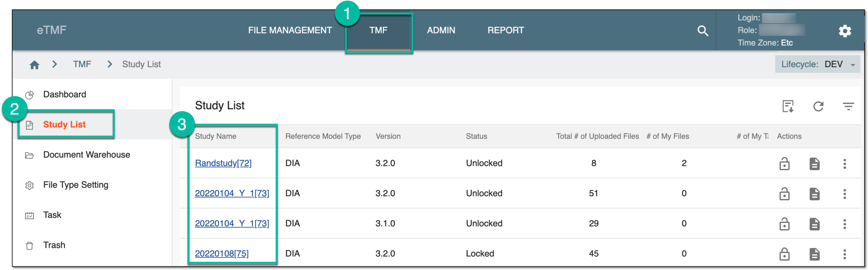Click lock icon for Randstudy[72] row
The width and height of the screenshot is (868, 270).
784,164
